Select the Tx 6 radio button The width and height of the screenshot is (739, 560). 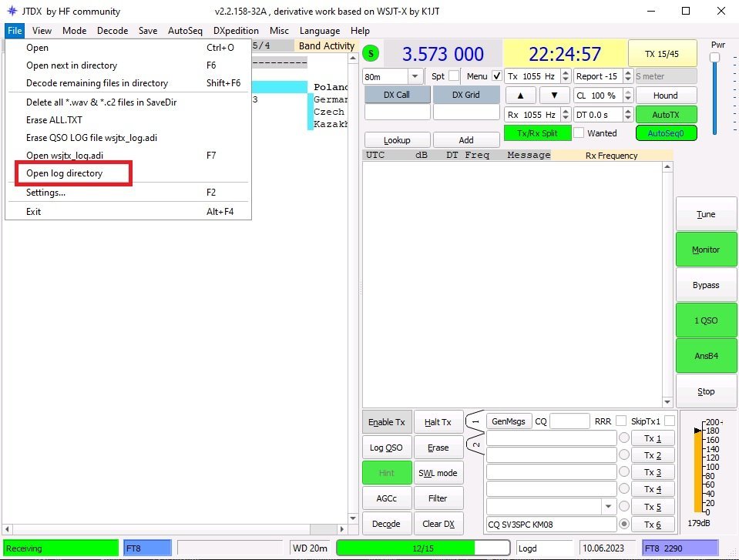(624, 525)
